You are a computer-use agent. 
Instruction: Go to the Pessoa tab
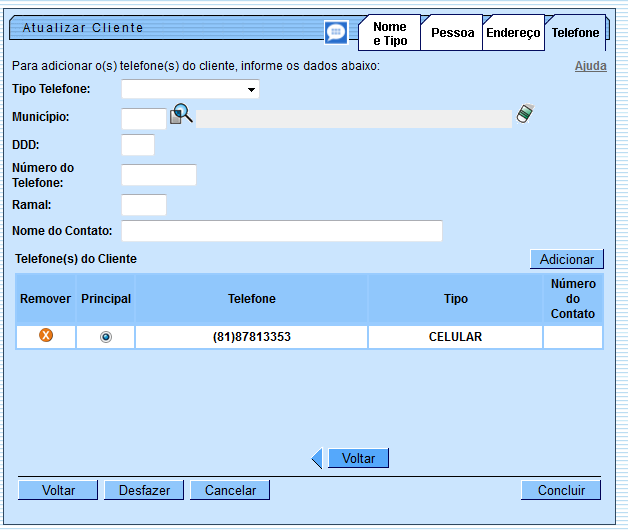coord(452,33)
